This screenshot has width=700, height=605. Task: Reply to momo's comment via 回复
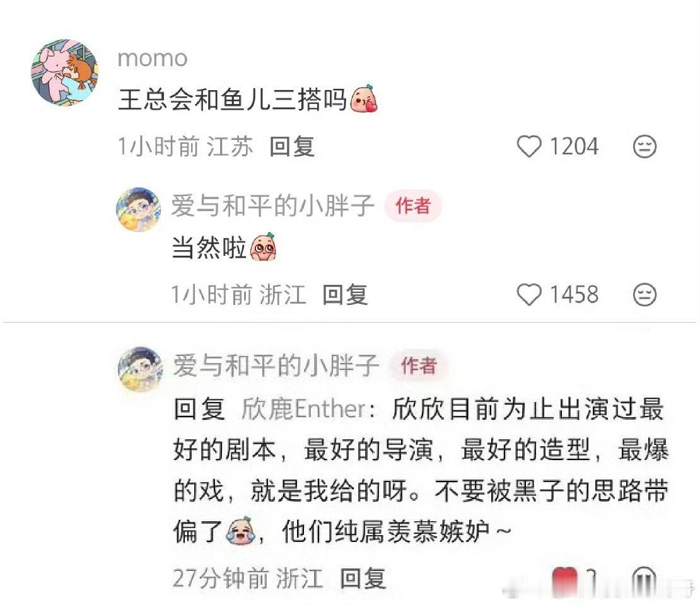[291, 146]
